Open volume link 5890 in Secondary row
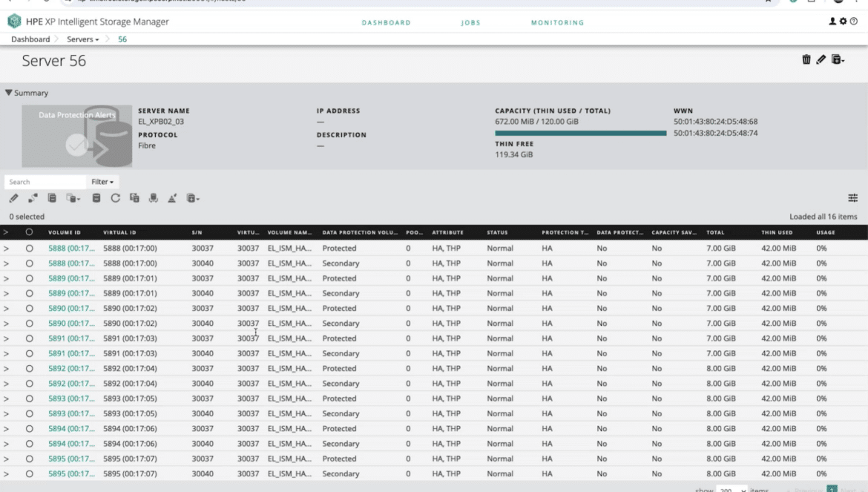Screen dimensions: 868x492 click(x=71, y=324)
